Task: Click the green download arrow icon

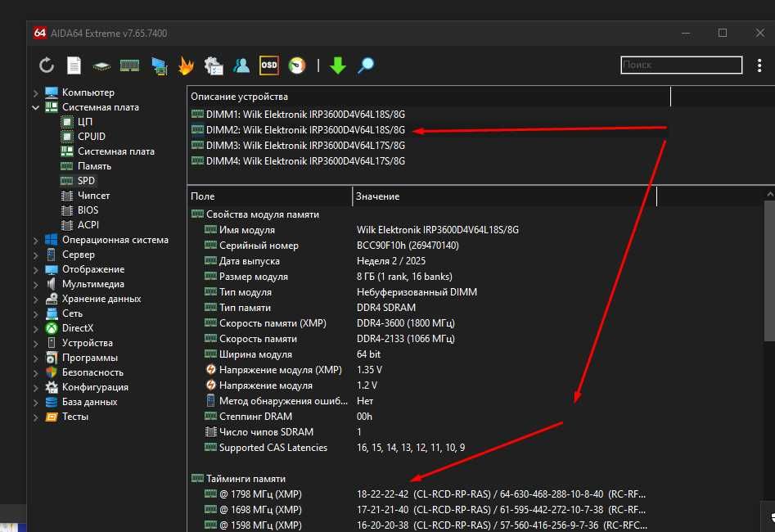Action: [338, 65]
